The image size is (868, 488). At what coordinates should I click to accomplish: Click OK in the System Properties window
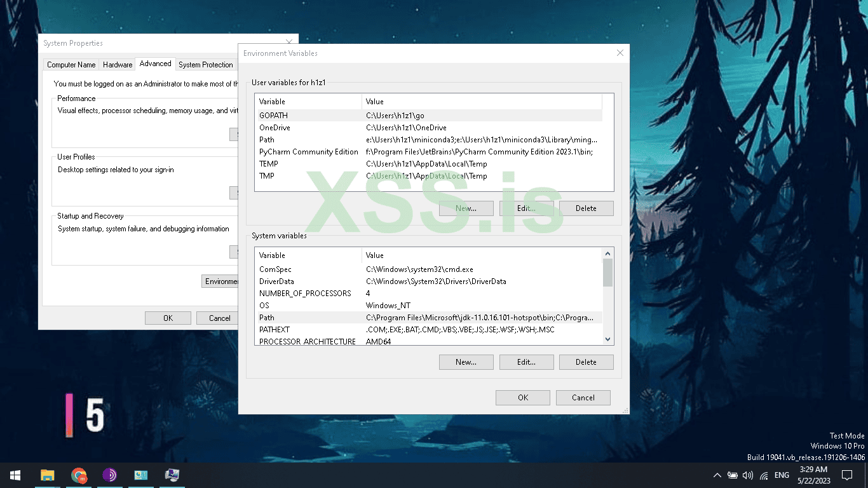168,318
